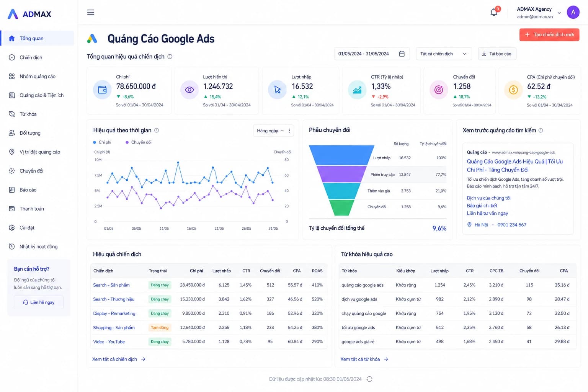This screenshot has height=392, width=588.
Task: Click Tạm dừng status badge
Action: pos(160,328)
